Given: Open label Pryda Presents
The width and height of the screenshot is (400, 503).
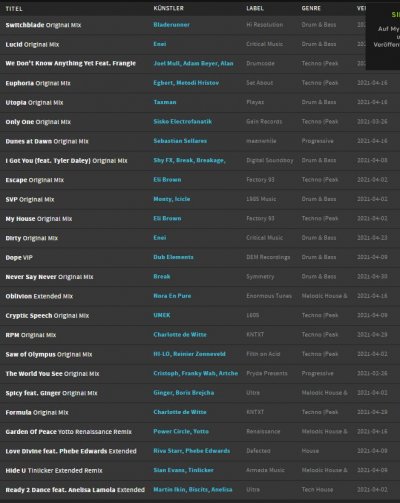Looking at the screenshot, I should point(267,373).
